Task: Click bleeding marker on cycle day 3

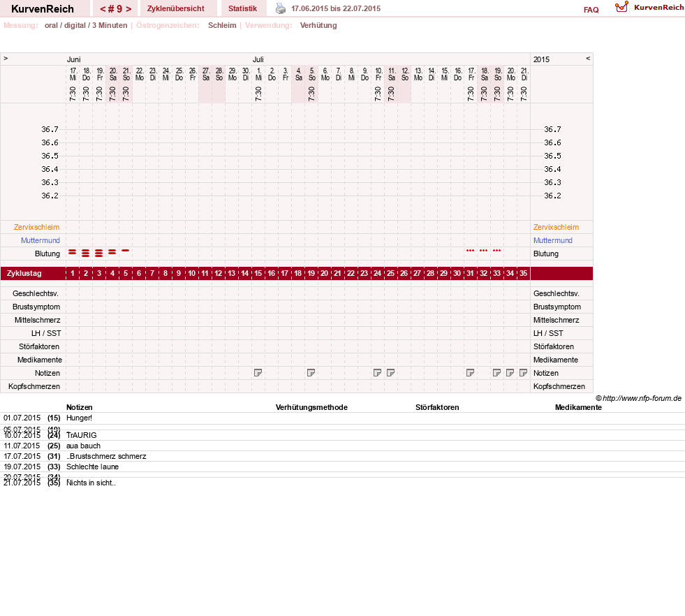Action: click(x=98, y=253)
